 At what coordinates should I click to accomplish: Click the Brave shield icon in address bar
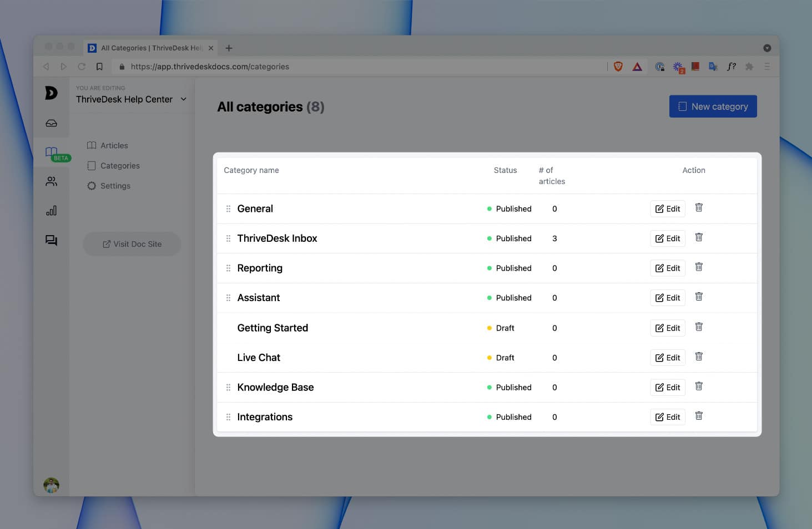pos(618,67)
